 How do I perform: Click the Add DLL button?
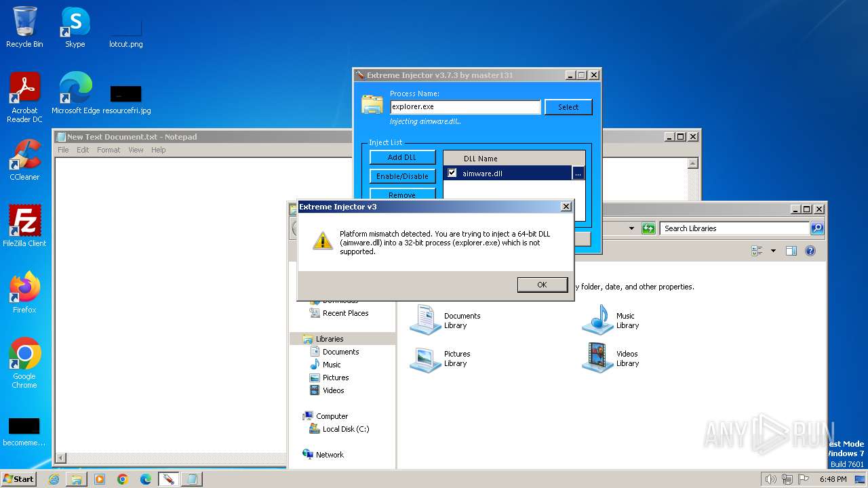(x=402, y=157)
